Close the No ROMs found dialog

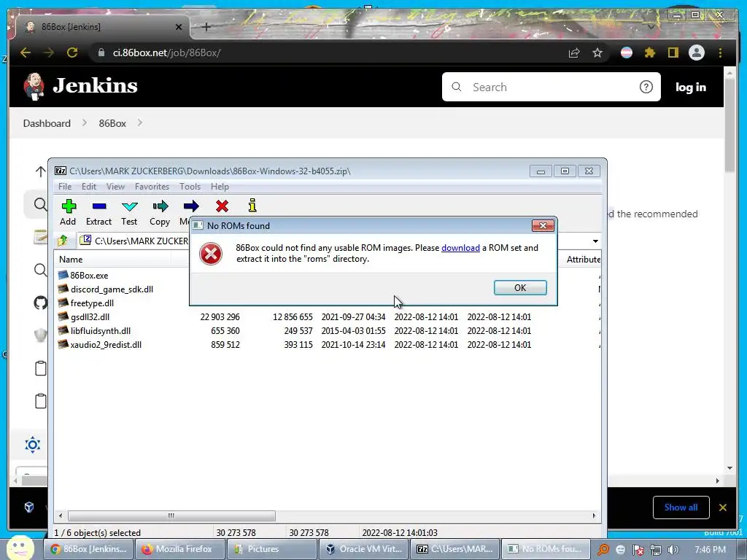click(x=543, y=226)
